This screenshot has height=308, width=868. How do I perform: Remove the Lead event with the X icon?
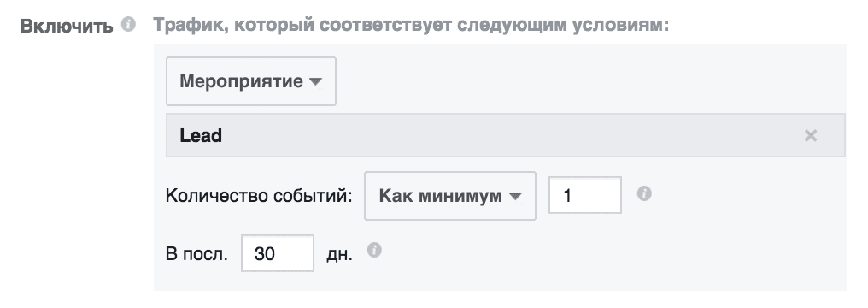pyautogui.click(x=811, y=136)
